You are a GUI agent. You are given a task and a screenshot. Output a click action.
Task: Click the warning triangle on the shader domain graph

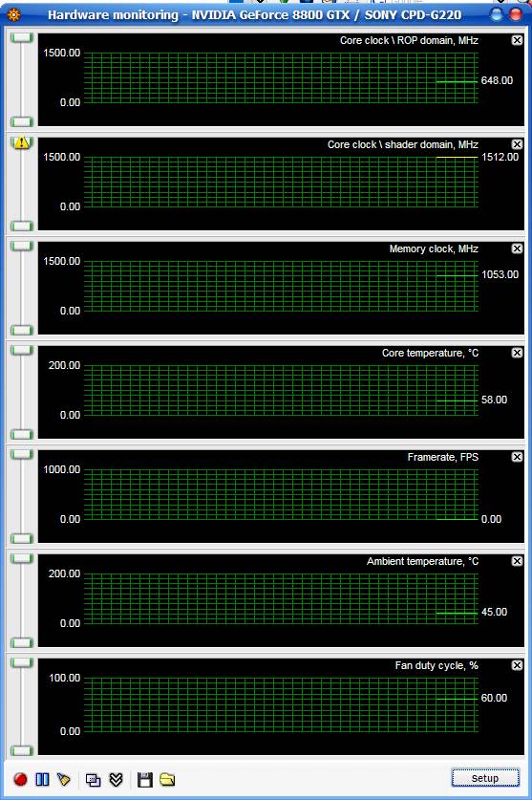pos(21,142)
